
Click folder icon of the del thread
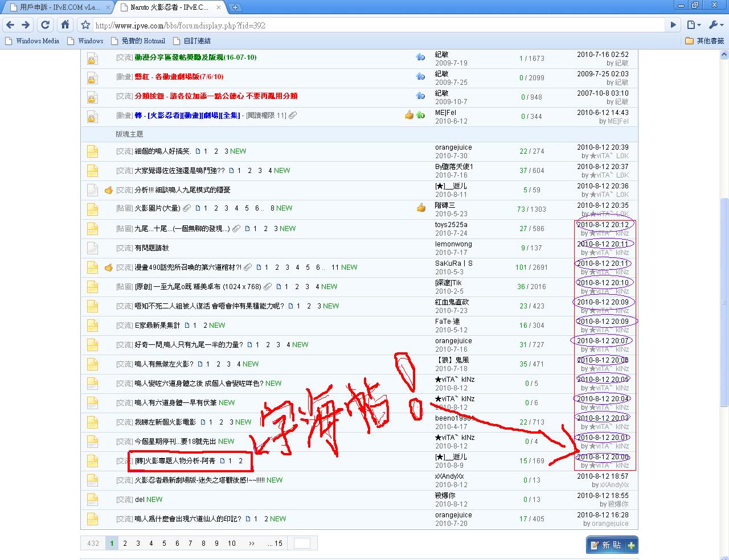[x=92, y=500]
